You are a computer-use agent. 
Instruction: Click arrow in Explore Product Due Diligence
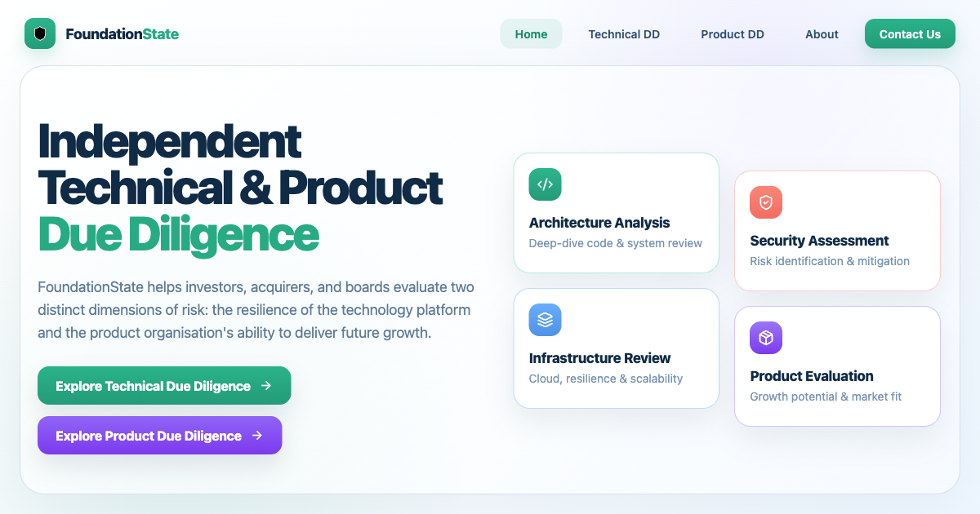point(256,436)
